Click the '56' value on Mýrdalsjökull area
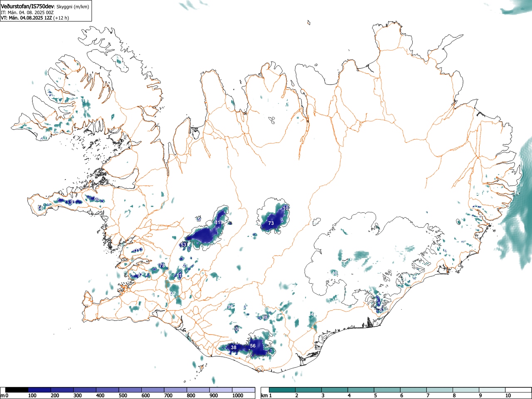The image size is (532, 399). (x=253, y=346)
